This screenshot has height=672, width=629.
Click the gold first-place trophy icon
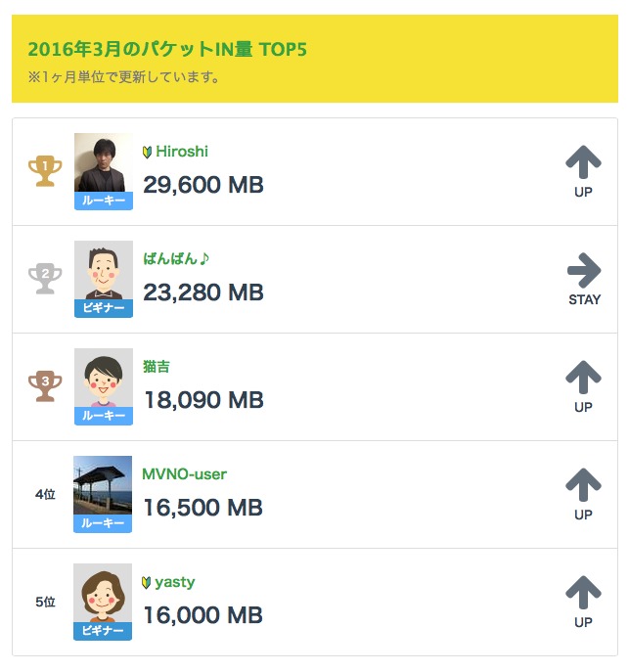pyautogui.click(x=45, y=171)
